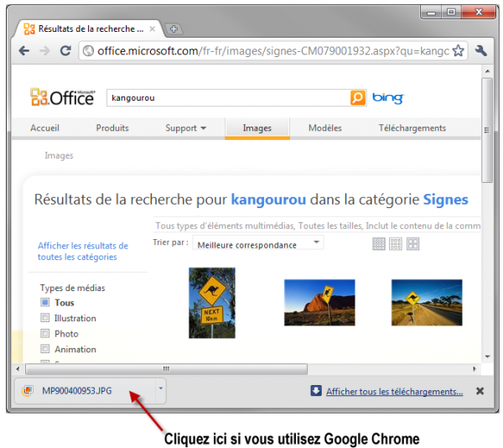Click Afficher tous les téléchargements link

click(395, 392)
